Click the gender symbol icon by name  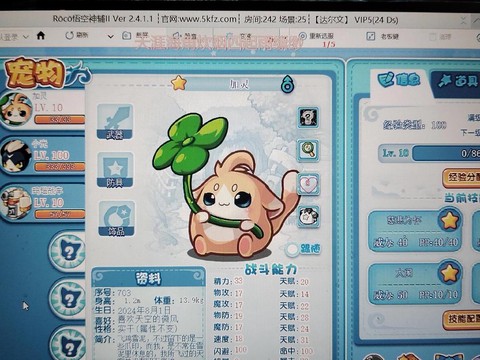click(287, 84)
